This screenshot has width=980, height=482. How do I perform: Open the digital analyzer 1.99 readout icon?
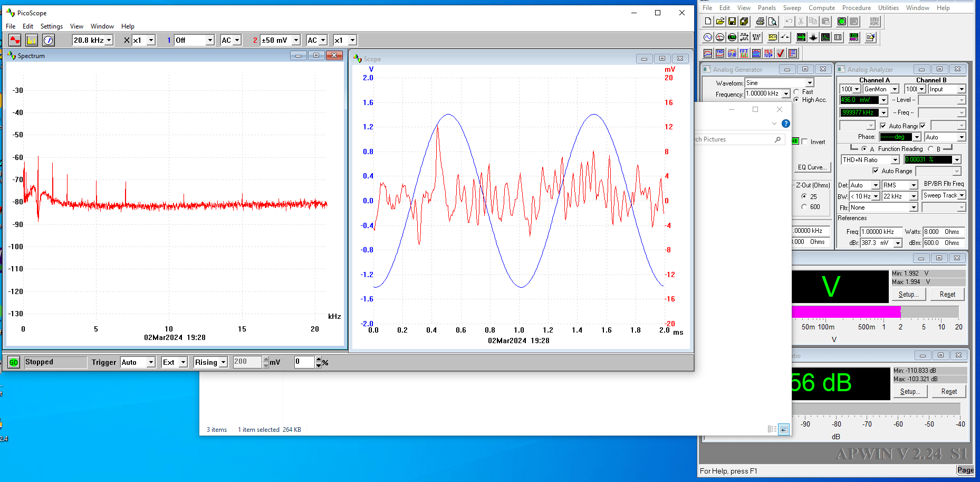[732, 37]
